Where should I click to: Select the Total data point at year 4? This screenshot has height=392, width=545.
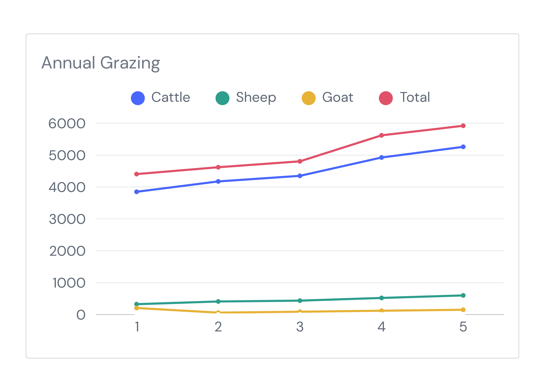(381, 135)
